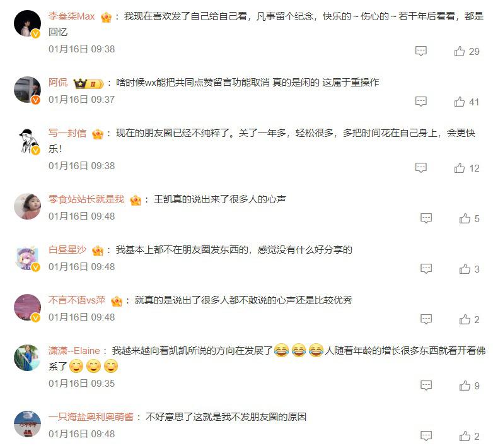Visit 写一封信's profile name link
This screenshot has width=493, height=448.
coord(67,133)
